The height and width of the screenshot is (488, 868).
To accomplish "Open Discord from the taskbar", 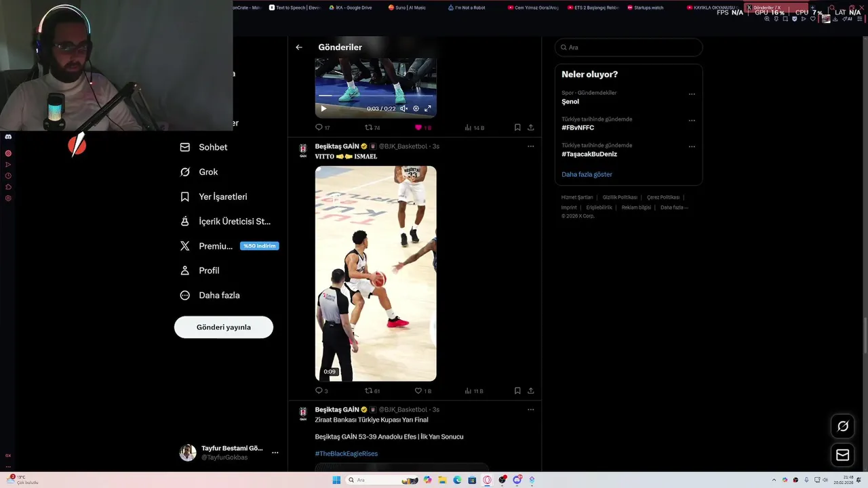I will [x=517, y=480].
